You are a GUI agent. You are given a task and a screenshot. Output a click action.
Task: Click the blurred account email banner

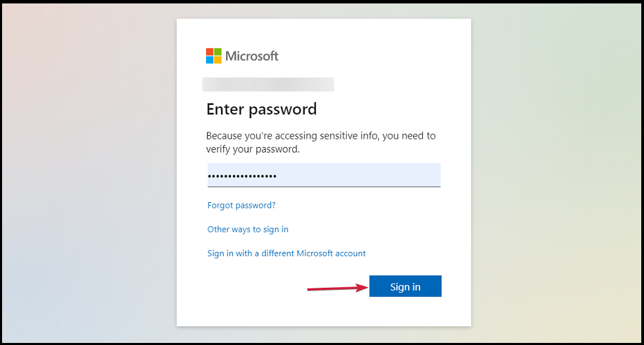click(268, 84)
